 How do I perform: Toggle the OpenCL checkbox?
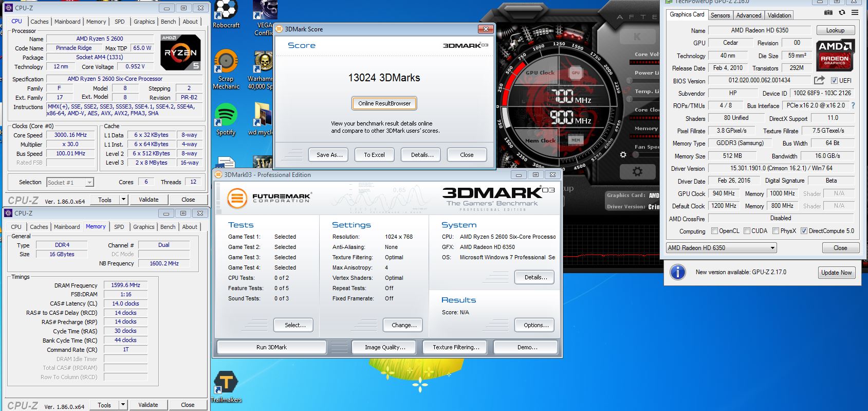(x=714, y=231)
